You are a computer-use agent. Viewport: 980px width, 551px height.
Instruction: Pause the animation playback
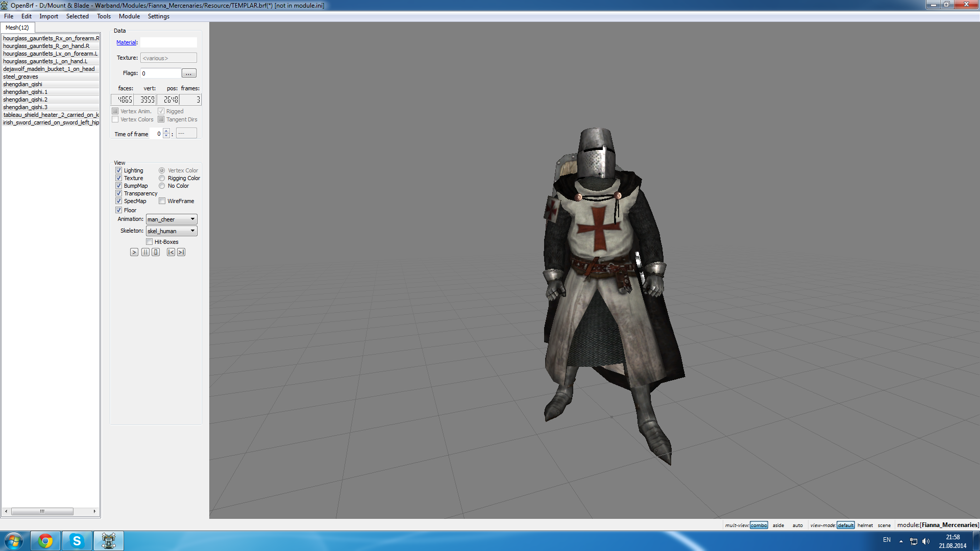coord(145,252)
